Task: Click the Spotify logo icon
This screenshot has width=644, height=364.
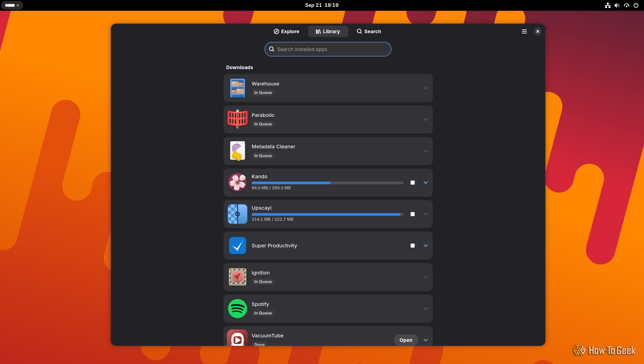Action: (237, 308)
